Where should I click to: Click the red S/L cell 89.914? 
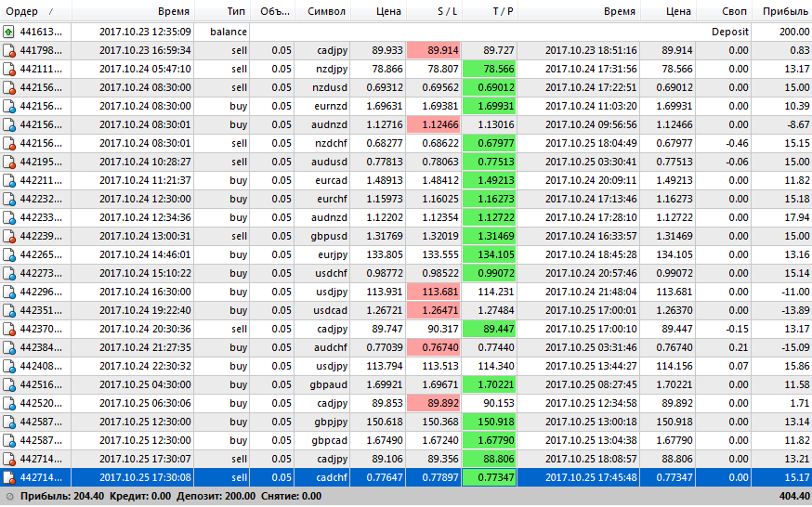[434, 51]
